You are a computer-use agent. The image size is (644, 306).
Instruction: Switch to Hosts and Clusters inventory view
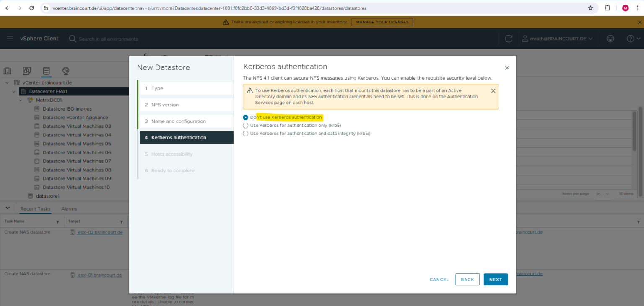pyautogui.click(x=8, y=71)
